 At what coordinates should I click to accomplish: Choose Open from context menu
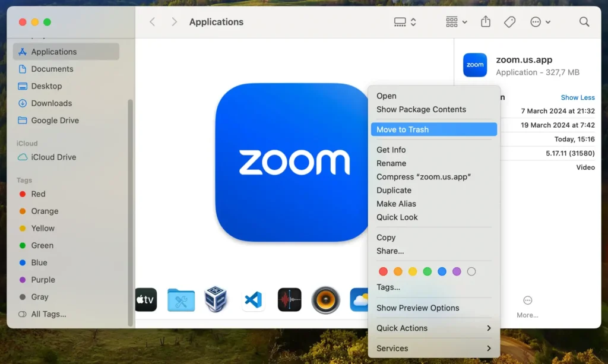click(x=434, y=96)
